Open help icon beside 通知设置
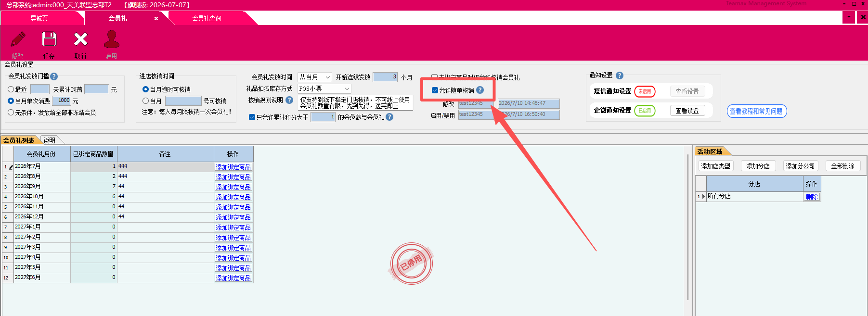 point(620,76)
